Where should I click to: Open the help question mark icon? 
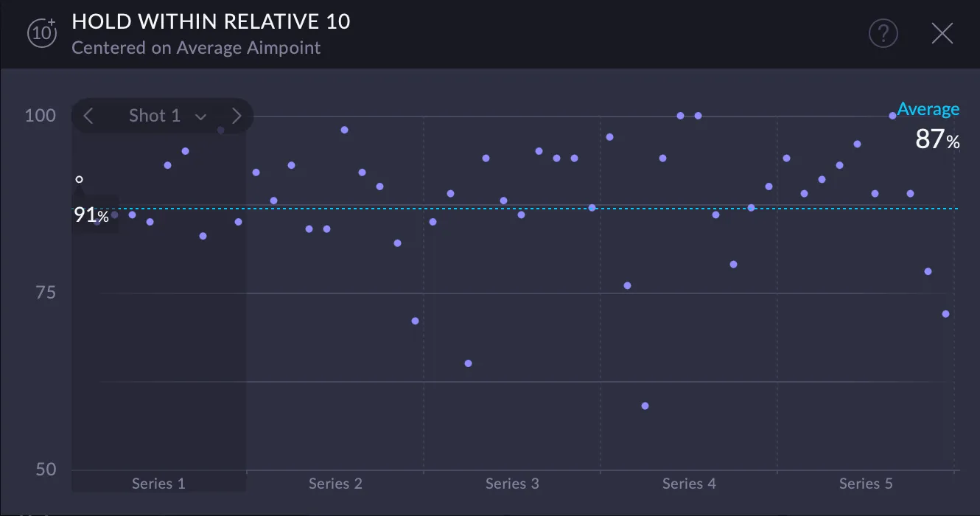coord(883,33)
